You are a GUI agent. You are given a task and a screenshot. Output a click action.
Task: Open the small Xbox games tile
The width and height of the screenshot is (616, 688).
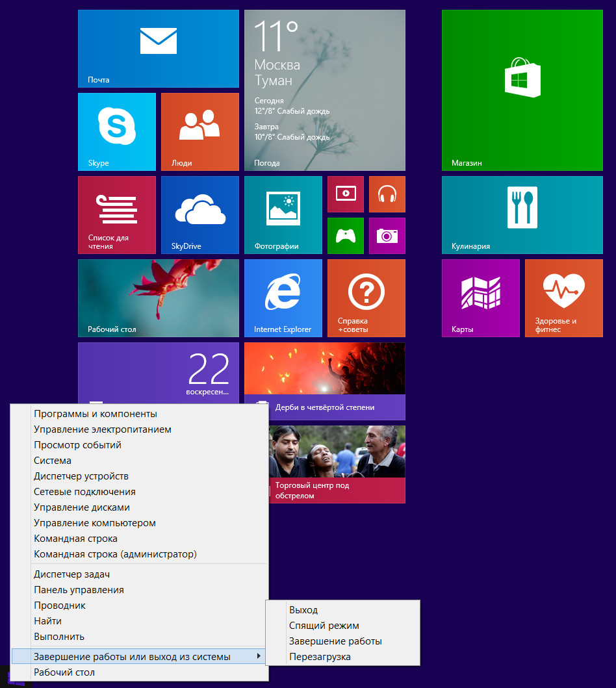coord(345,236)
